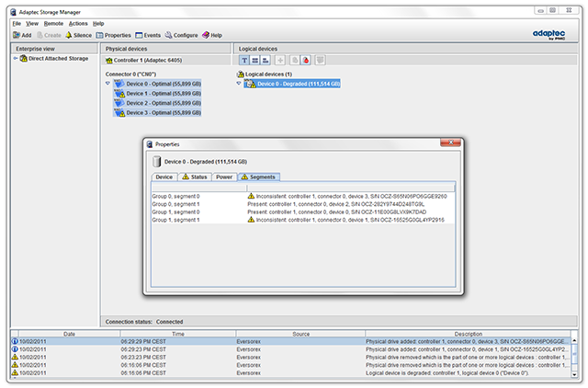Collapse the Connector 0 physical devices list
The image size is (588, 388).
[x=108, y=84]
